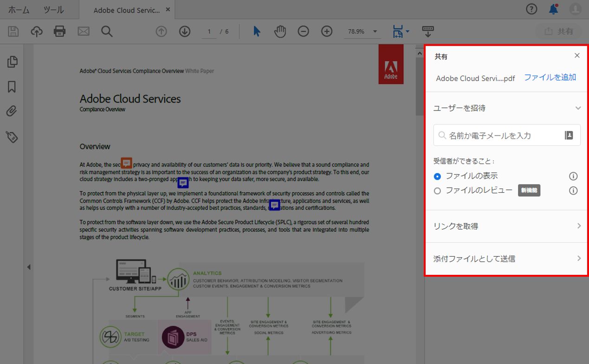589x364 pixels.
Task: Click the Print icon
Action: [60, 31]
